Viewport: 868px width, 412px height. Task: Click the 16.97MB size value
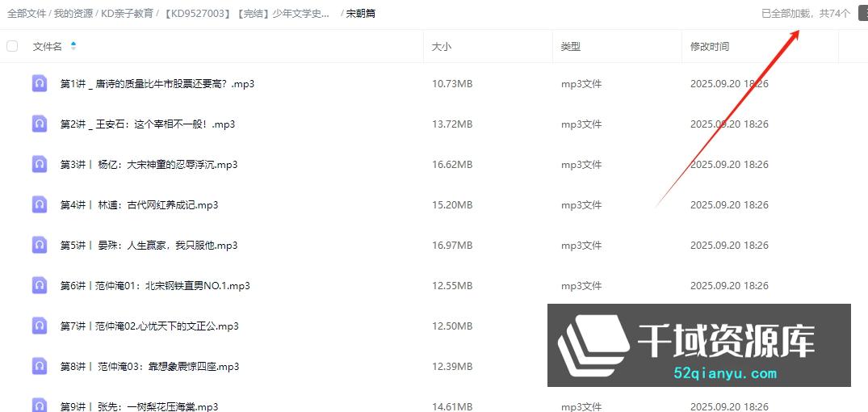click(x=452, y=246)
